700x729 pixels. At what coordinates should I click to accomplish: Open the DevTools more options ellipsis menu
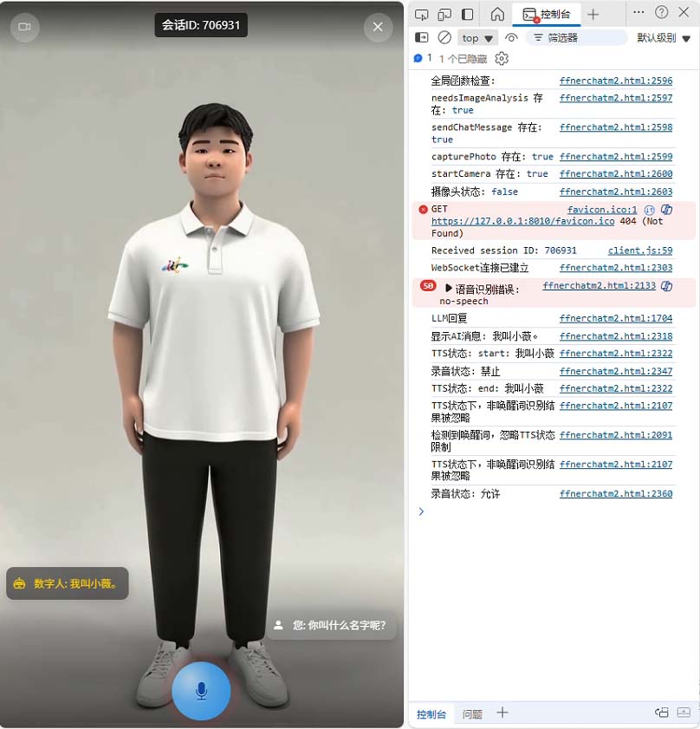(638, 13)
